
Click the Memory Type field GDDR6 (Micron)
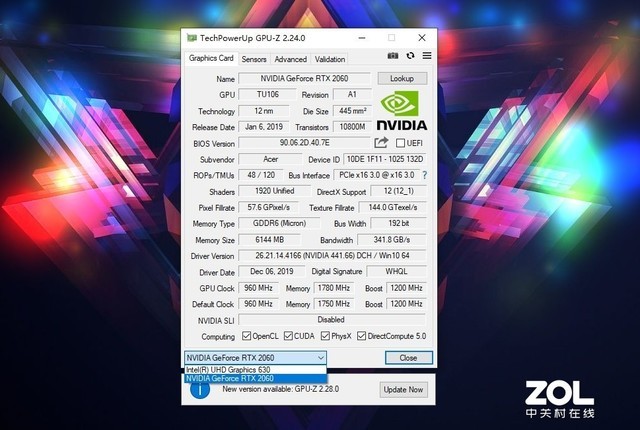[279, 224]
